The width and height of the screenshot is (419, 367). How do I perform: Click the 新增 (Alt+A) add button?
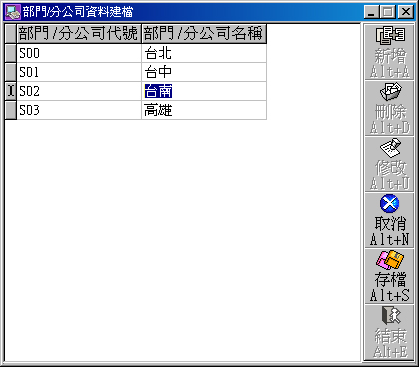(x=389, y=52)
